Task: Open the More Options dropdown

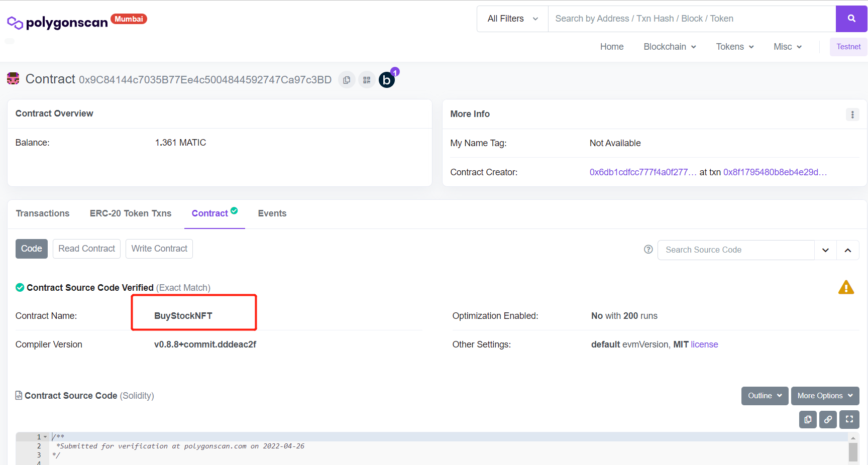Action: point(825,396)
